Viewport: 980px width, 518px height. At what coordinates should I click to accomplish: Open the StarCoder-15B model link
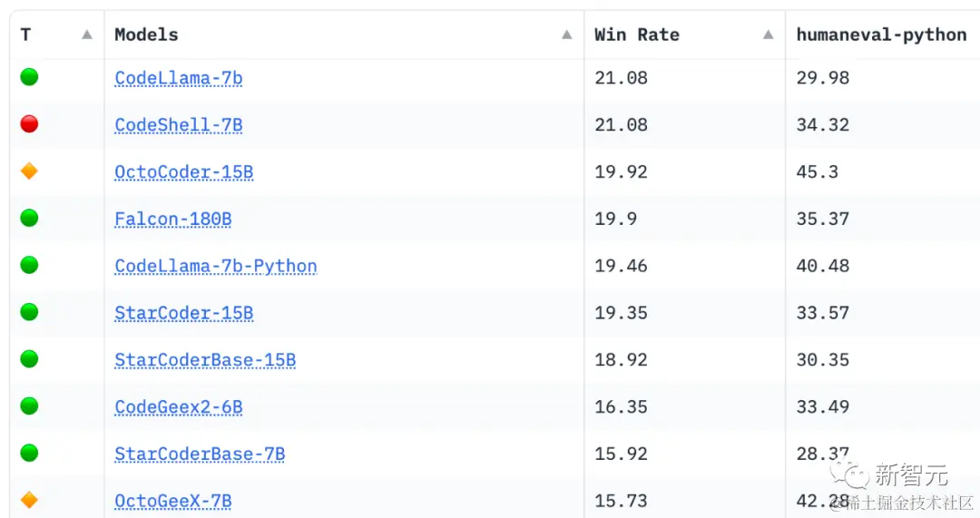tap(183, 313)
